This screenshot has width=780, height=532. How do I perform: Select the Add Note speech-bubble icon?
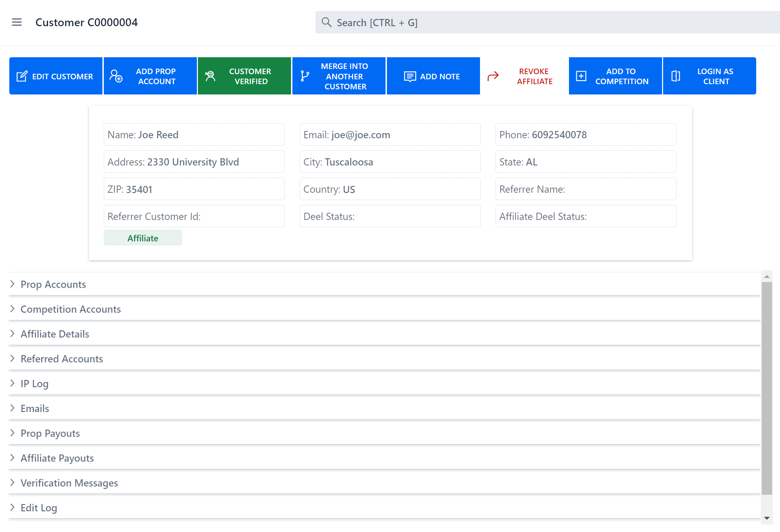pos(409,76)
